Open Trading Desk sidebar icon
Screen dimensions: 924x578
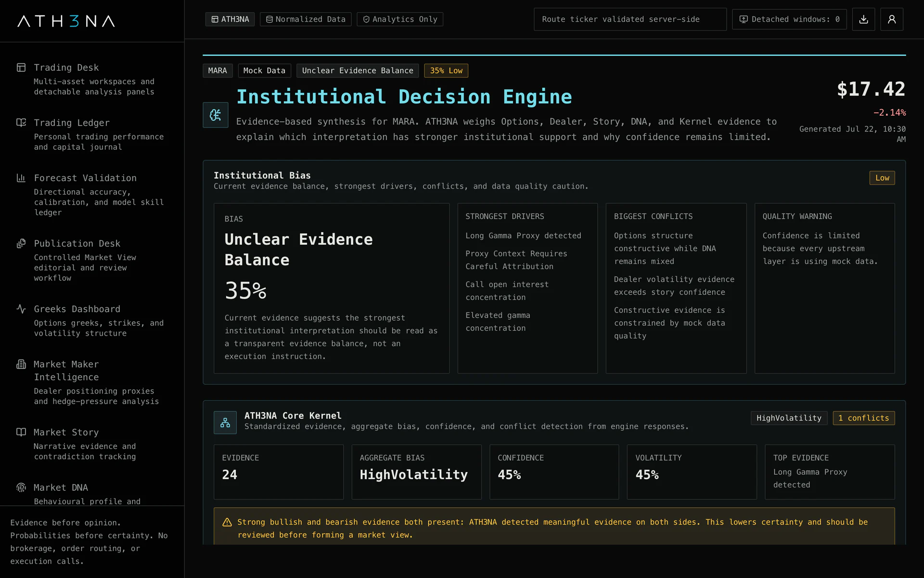(x=21, y=67)
